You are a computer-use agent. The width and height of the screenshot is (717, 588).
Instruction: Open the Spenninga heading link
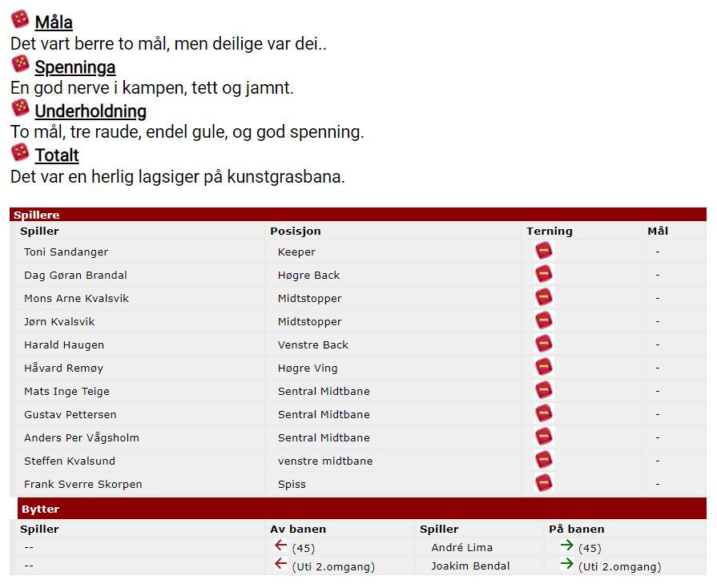click(75, 67)
